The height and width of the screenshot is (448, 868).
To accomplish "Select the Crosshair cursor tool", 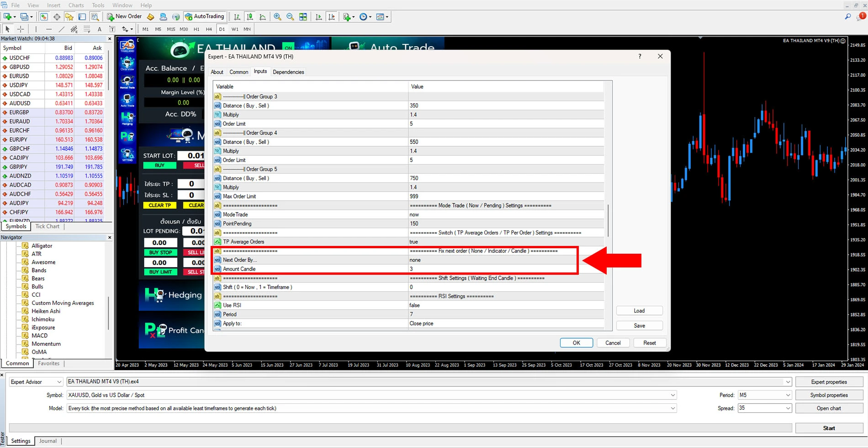I will click(21, 29).
